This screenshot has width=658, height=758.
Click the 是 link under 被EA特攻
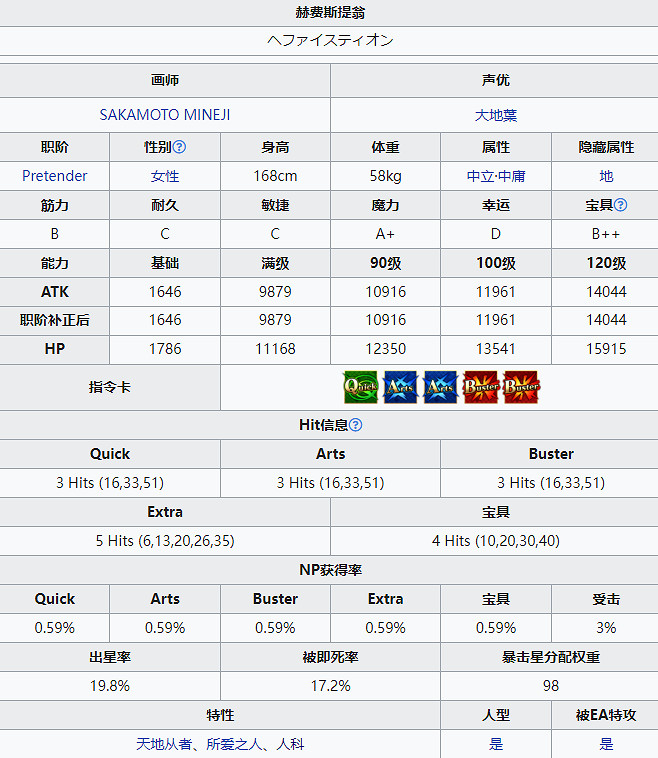(606, 744)
